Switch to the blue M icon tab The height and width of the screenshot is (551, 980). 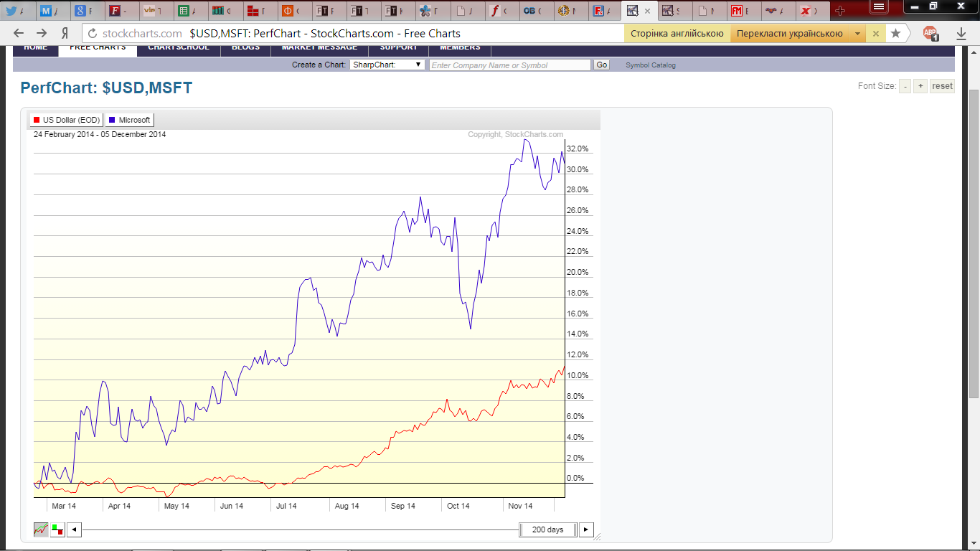click(50, 11)
